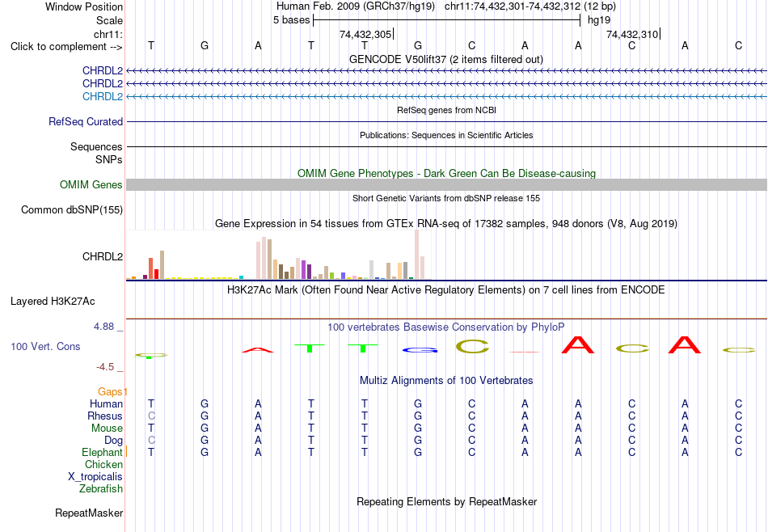The image size is (768, 532).
Task: Select the Chicken alignment row label
Action: click(103, 464)
